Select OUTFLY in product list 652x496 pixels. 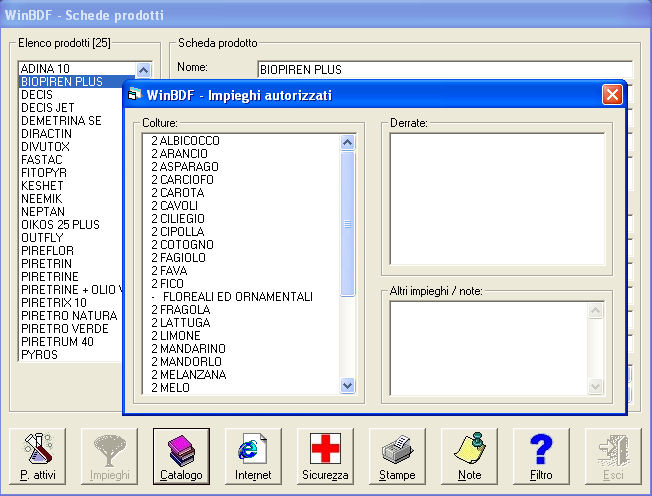[71, 237]
